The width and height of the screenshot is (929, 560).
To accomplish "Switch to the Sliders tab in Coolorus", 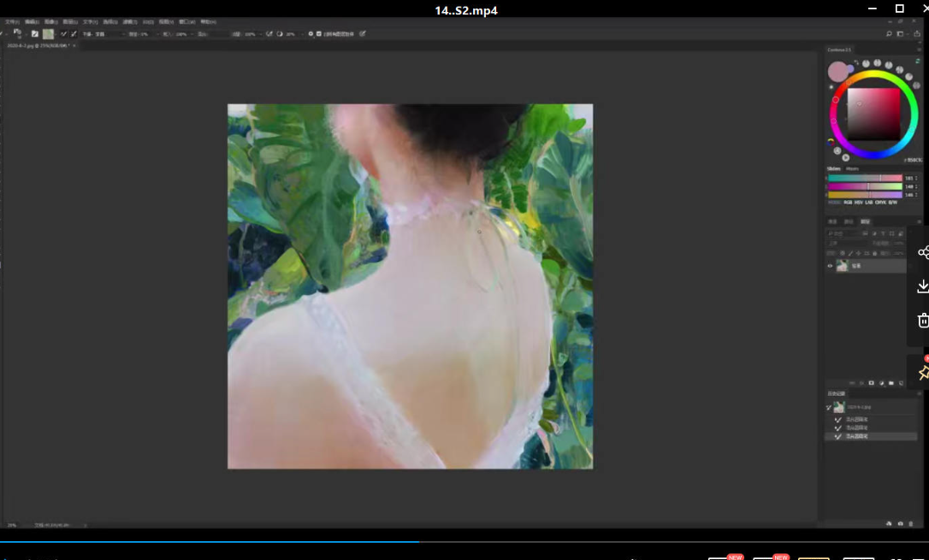I will tap(833, 168).
